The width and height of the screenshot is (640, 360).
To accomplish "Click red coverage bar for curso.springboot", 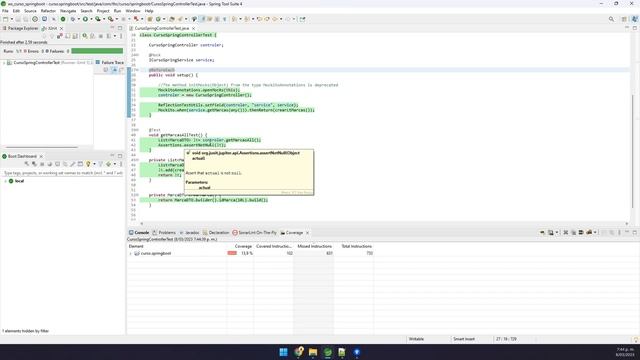I will 232,253.
